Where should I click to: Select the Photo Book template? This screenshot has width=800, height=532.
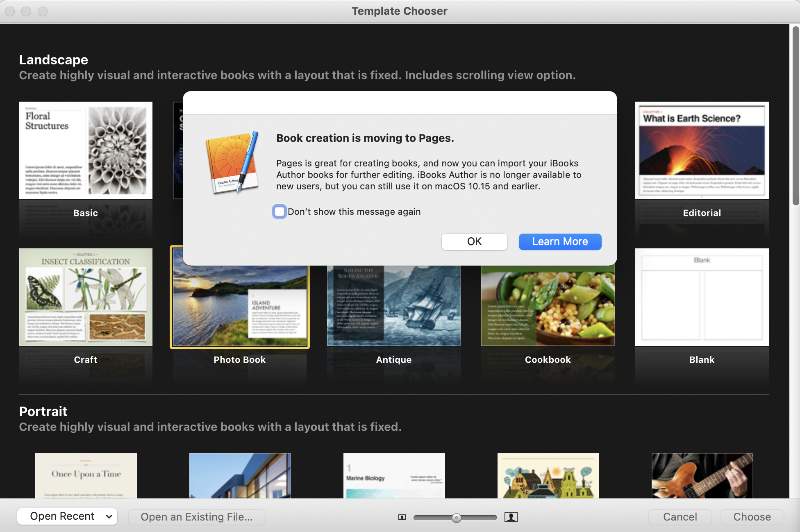(x=240, y=305)
